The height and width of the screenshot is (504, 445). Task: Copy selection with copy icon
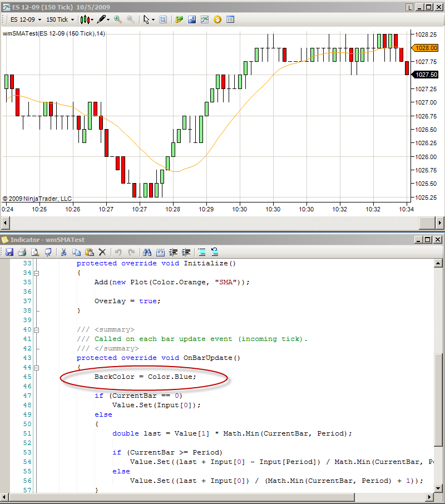click(76, 253)
